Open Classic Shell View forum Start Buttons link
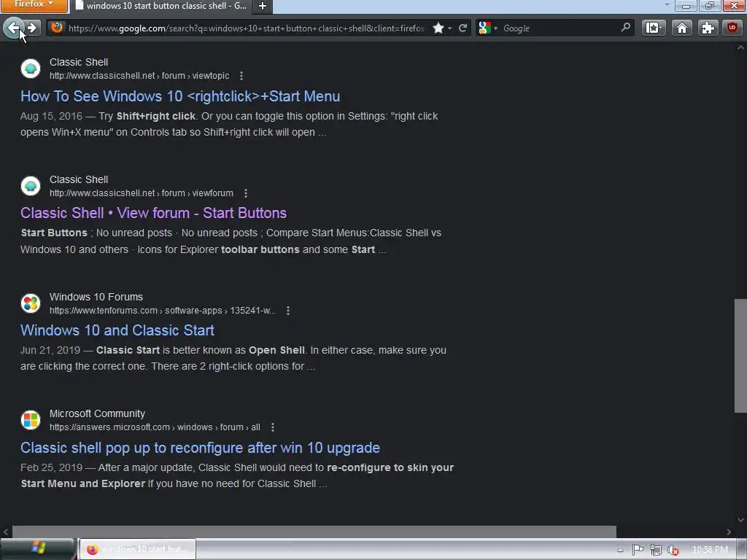The image size is (747, 560). tap(153, 213)
